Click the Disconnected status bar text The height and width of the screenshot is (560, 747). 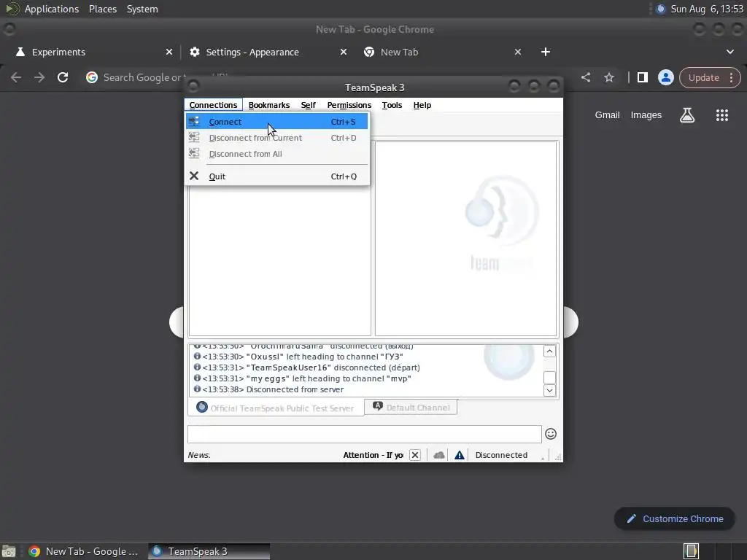[x=501, y=455]
